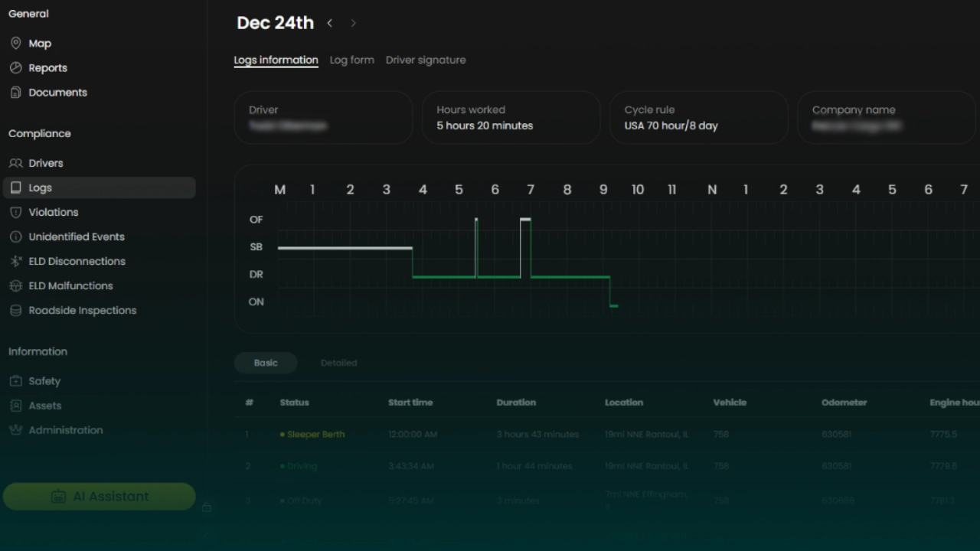Click the Documents file icon
This screenshot has height=551, width=980.
(x=15, y=93)
